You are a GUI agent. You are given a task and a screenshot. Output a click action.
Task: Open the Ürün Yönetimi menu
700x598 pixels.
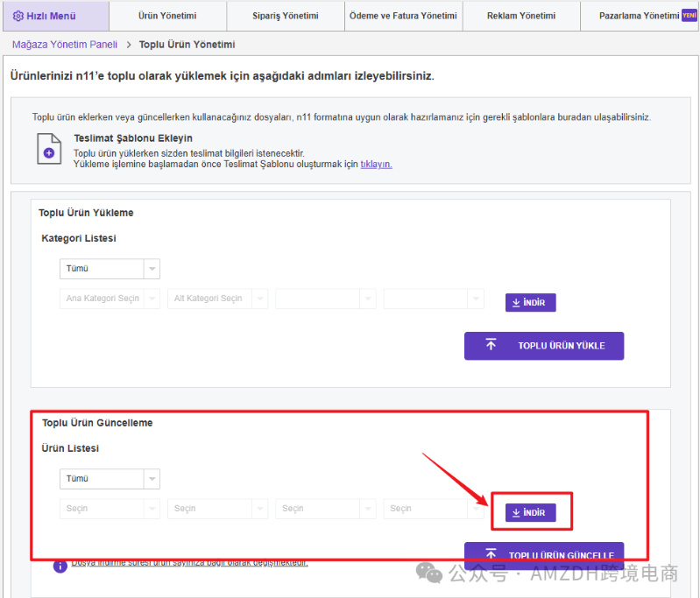[167, 16]
